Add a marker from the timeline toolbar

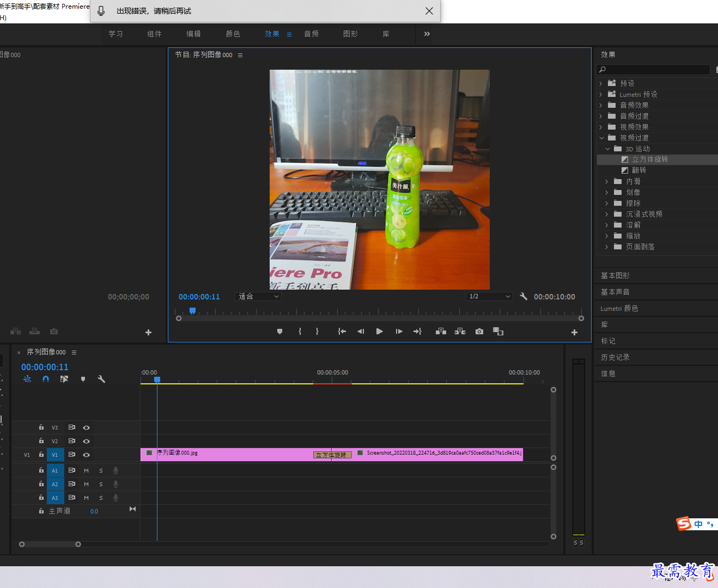pyautogui.click(x=83, y=379)
